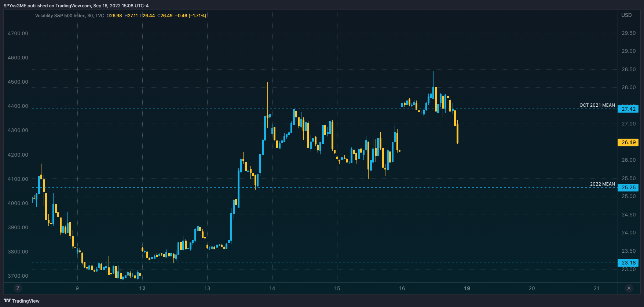Click 4400.00 on the left price scale

click(18, 106)
